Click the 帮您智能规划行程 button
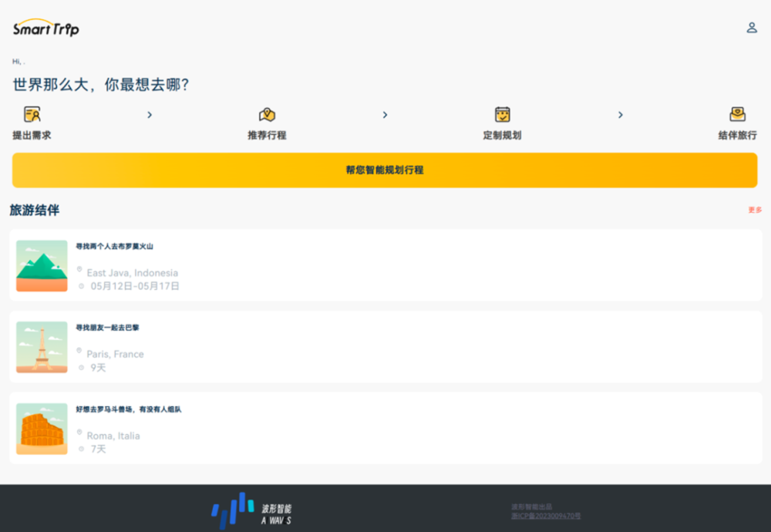Viewport: 771px width, 532px height. tap(385, 170)
